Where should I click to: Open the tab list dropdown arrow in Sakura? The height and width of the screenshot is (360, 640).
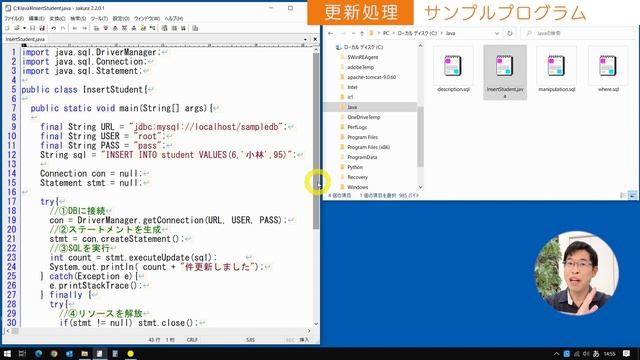[305, 39]
